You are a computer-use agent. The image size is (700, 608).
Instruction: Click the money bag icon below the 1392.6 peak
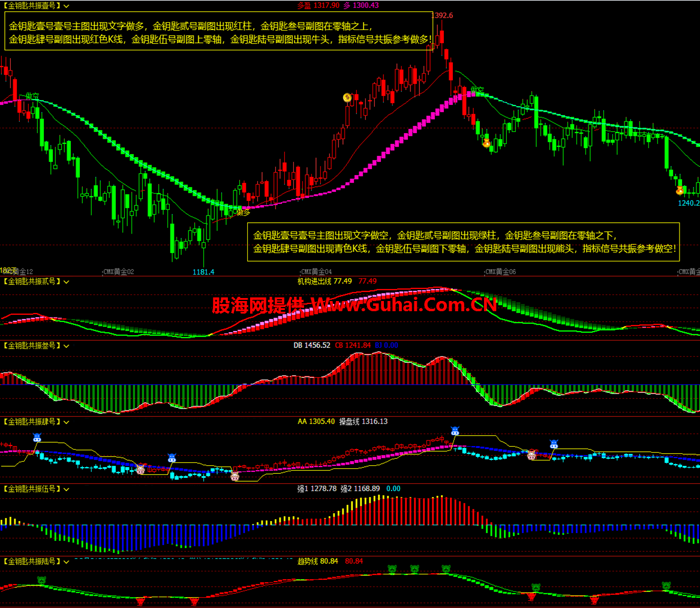tap(486, 143)
